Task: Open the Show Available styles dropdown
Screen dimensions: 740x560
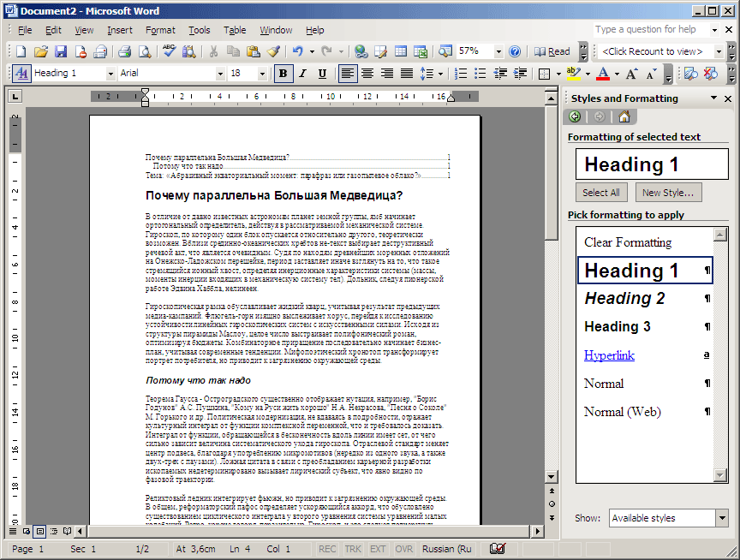Action: point(721,518)
